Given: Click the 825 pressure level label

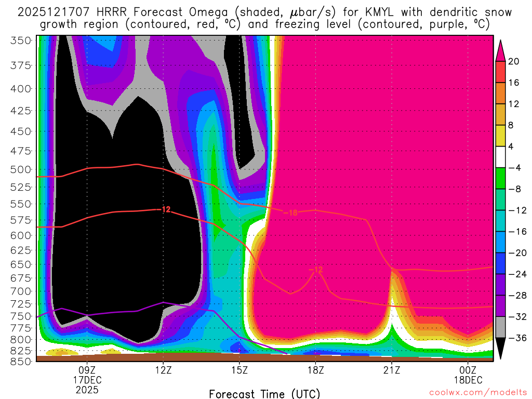Looking at the screenshot, I should click(x=21, y=351).
